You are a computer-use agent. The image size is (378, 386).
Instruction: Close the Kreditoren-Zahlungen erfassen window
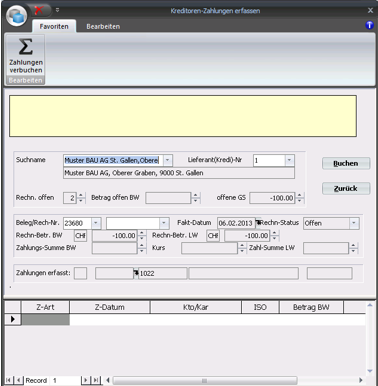pyautogui.click(x=370, y=10)
